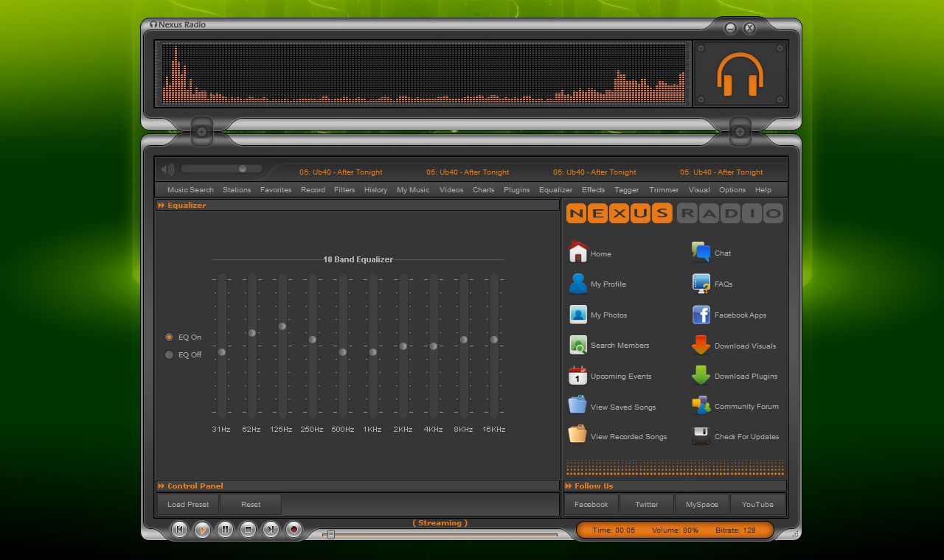Open the View Saved Songs icon
This screenshot has height=560, width=944.
tap(577, 405)
